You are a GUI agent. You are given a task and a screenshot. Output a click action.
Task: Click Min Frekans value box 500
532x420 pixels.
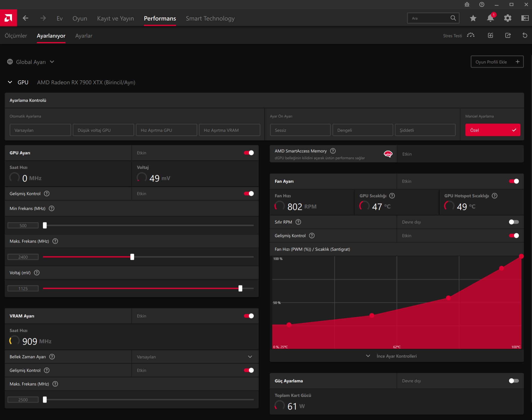point(23,225)
